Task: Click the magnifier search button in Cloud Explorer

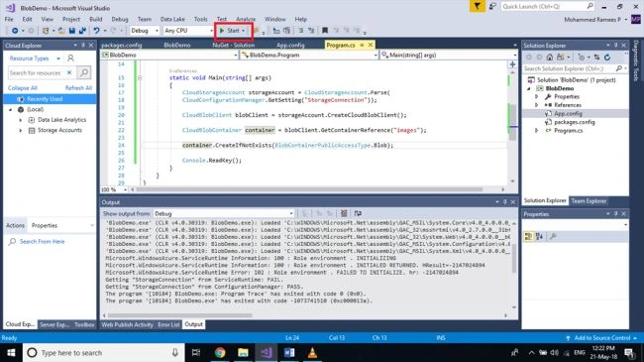Action: [x=84, y=72]
